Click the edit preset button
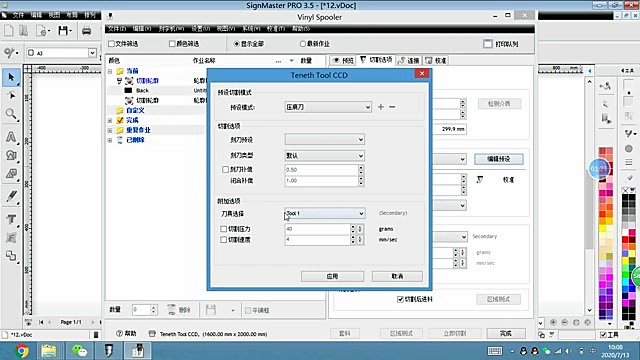Image resolution: width=640 pixels, height=360 pixels. (499, 159)
